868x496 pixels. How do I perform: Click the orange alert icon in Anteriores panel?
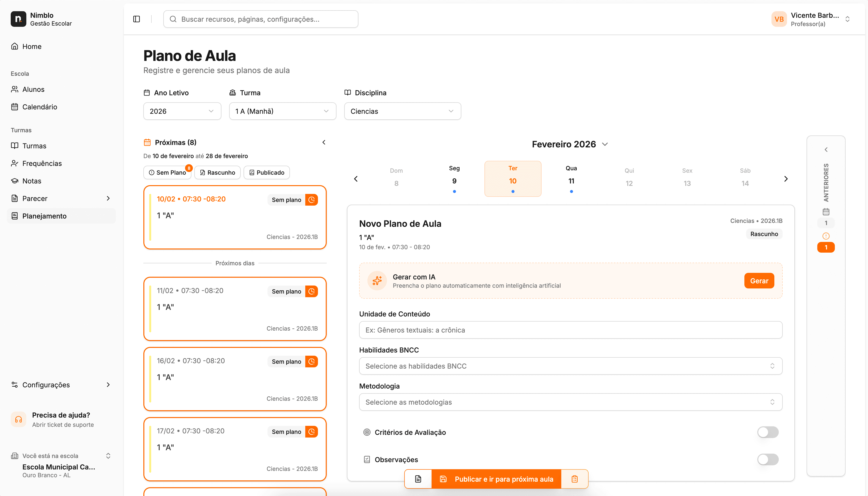pyautogui.click(x=826, y=236)
